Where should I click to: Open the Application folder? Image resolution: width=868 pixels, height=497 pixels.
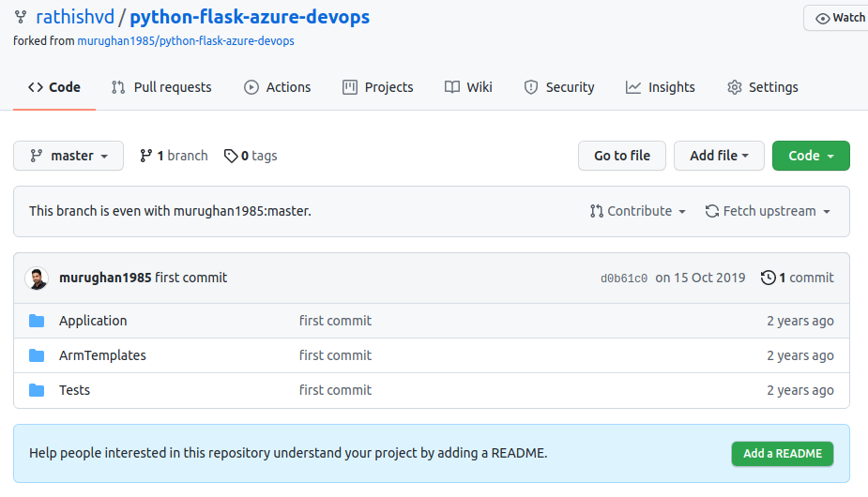pyautogui.click(x=93, y=321)
